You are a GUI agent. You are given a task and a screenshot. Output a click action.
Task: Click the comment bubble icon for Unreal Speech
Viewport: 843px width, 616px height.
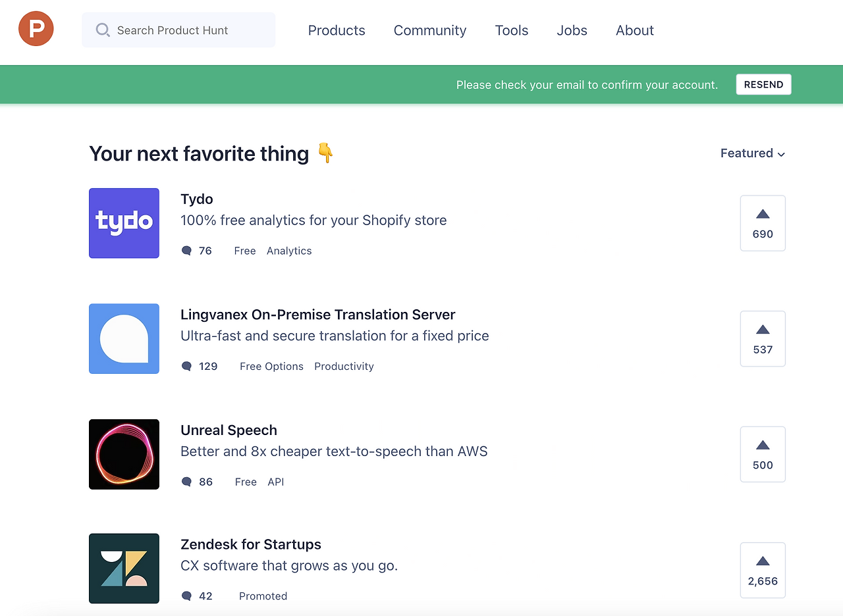(186, 482)
